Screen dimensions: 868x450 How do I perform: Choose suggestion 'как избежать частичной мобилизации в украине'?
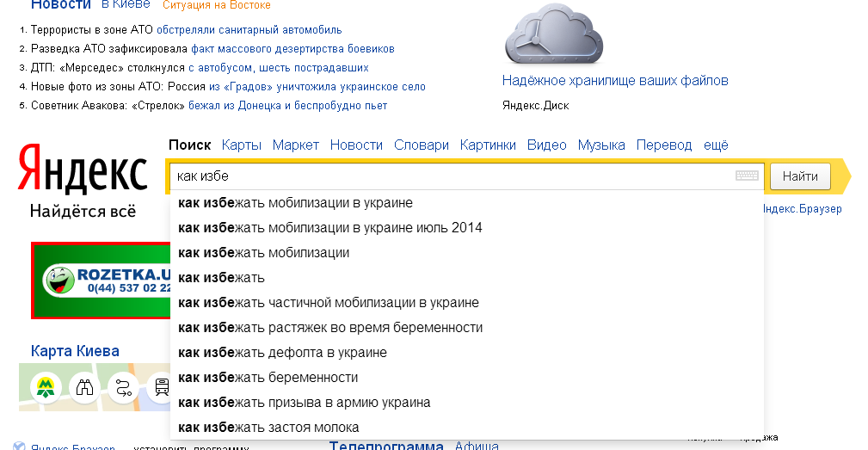pyautogui.click(x=466, y=302)
